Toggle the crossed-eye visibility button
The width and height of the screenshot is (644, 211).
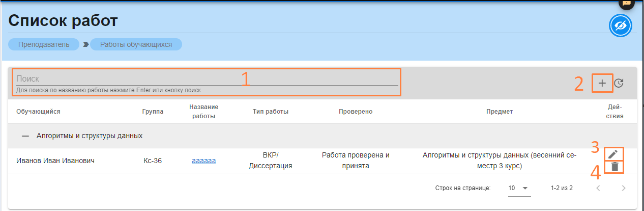(x=621, y=25)
